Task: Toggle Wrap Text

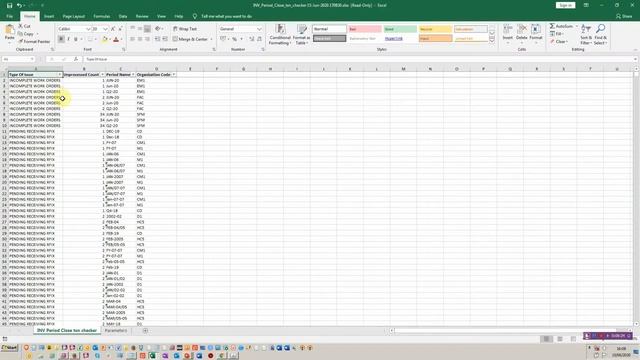Action: point(185,29)
